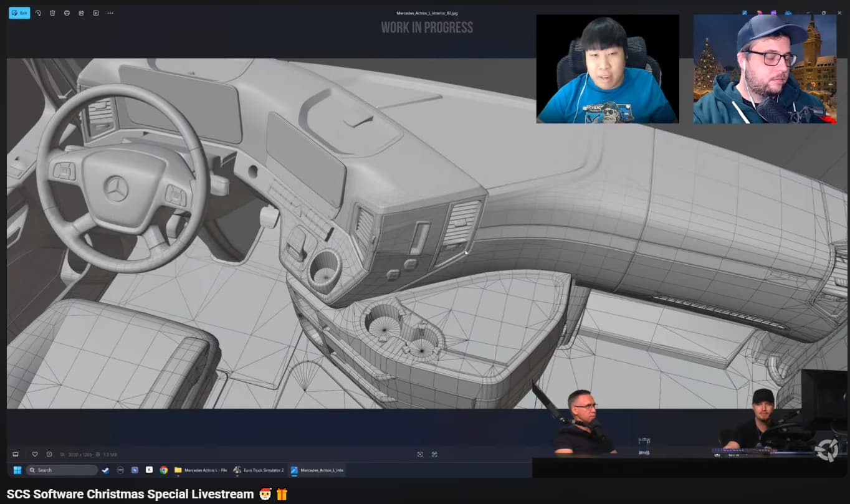The height and width of the screenshot is (504, 850).
Task: Open the See more three-dots menu
Action: tap(110, 12)
